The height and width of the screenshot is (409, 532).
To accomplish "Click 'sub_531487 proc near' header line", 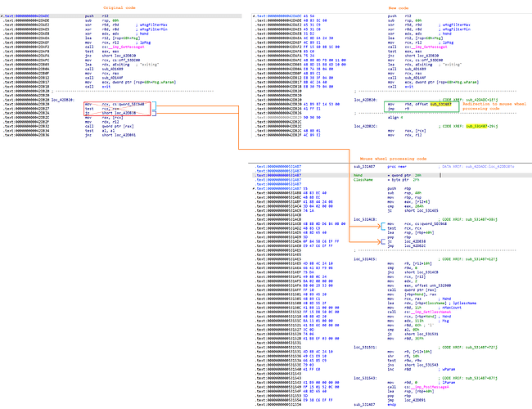I will [x=378, y=167].
